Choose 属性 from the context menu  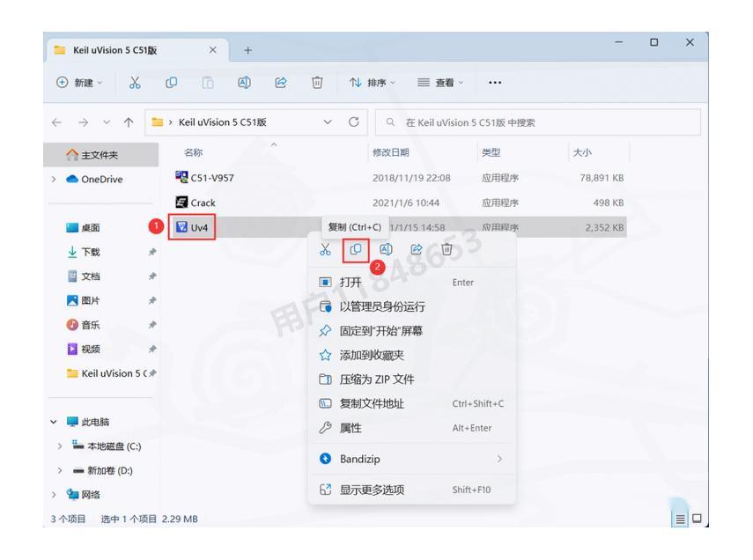coord(412,428)
